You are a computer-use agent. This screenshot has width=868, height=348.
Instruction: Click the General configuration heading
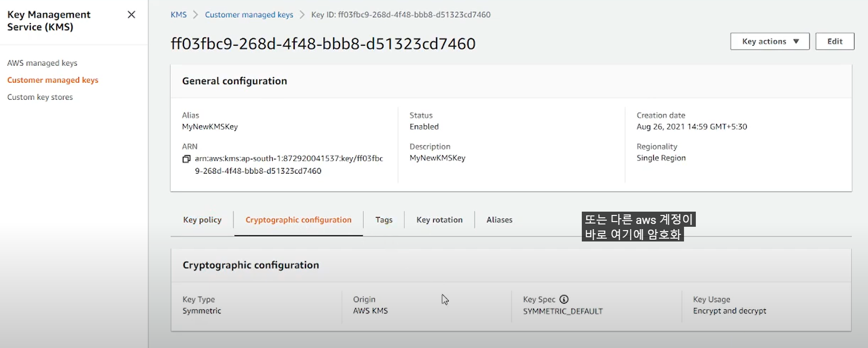point(235,81)
